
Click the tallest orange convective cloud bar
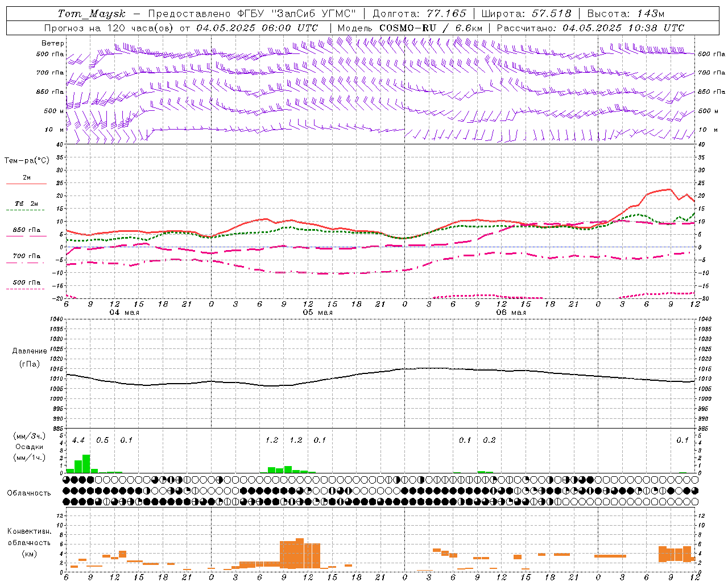tap(300, 553)
